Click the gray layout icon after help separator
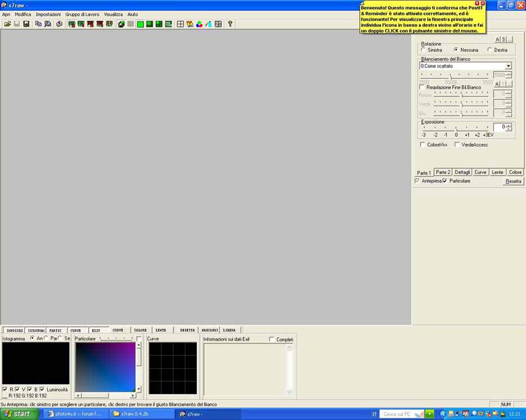Screen dimensions: 526x420 [218, 24]
